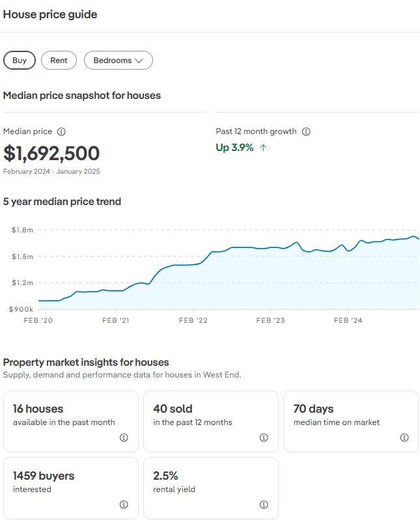
Task: Click the $1.8m gridline label on chart
Action: (x=21, y=230)
